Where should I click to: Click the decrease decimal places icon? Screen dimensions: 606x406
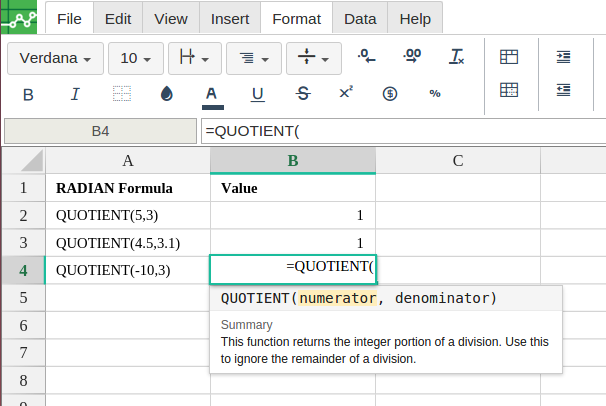click(x=366, y=58)
